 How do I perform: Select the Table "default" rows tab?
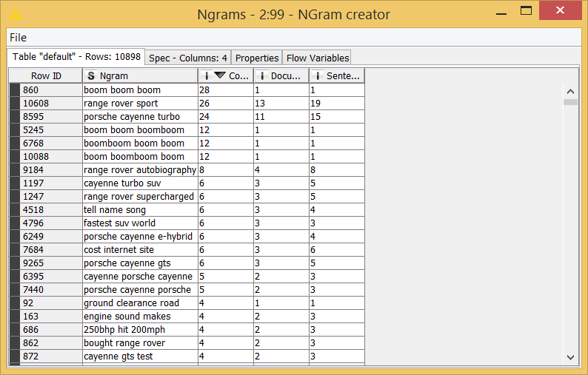(x=76, y=57)
